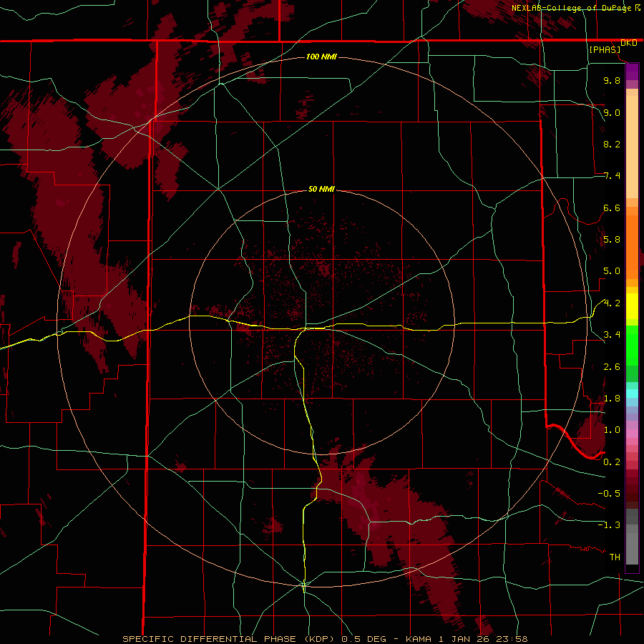
Task: Pick the pink band of the color bar
Action: (x=632, y=434)
